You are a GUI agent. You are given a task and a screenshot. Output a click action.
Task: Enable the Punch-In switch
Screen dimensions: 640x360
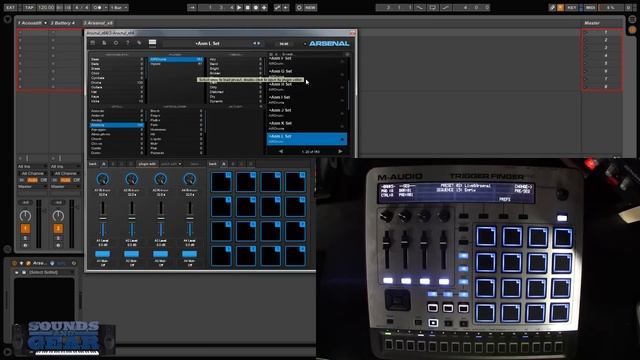[x=420, y=7]
